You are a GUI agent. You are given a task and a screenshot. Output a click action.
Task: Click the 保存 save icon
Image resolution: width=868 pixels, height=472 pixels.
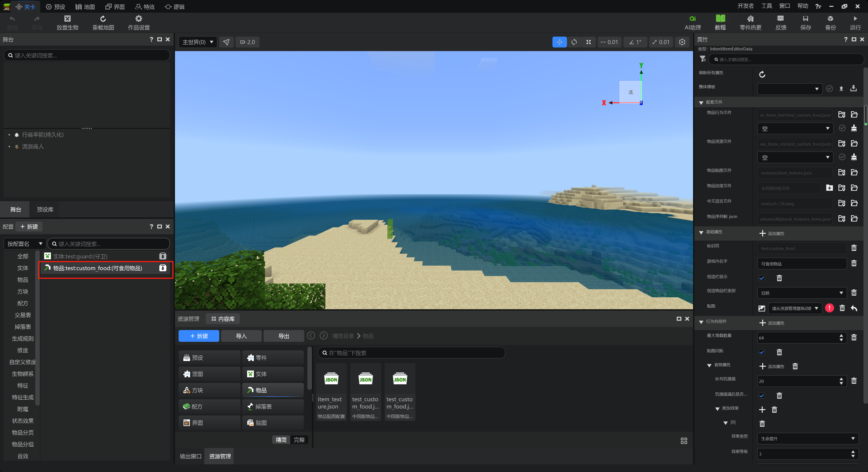tap(805, 19)
